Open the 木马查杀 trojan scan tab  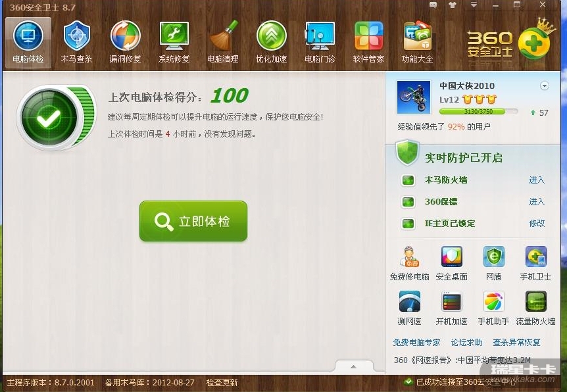click(x=76, y=43)
